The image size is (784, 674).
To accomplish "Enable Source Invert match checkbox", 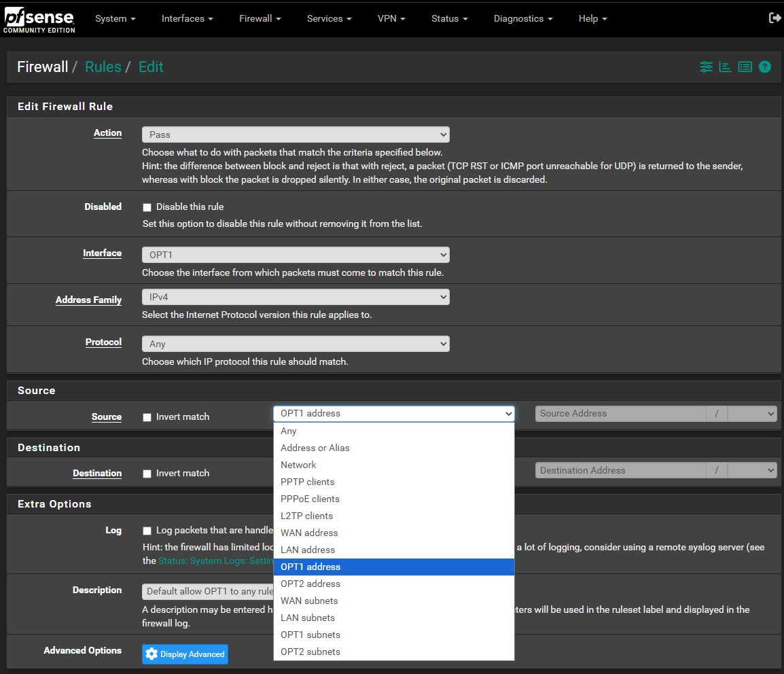I will point(147,417).
